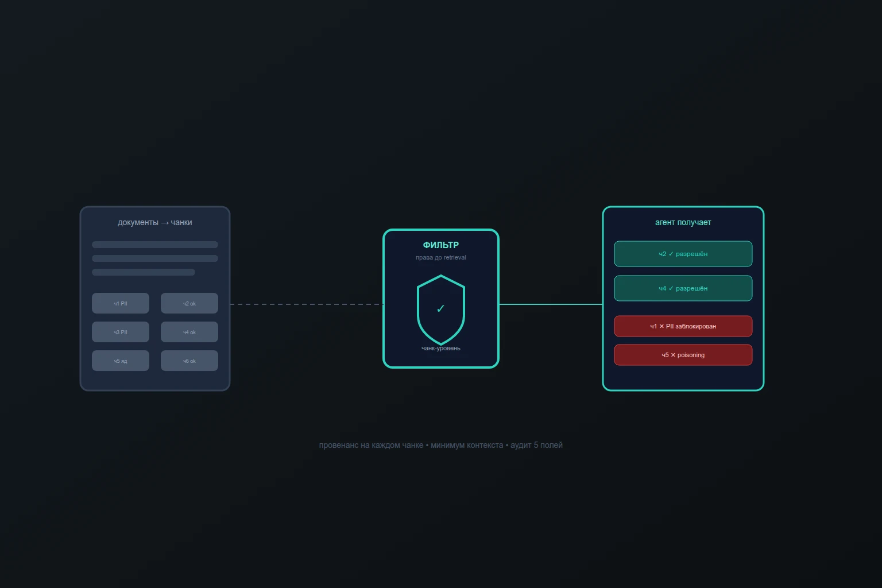Click the shield checkmark icon in the filter box
The width and height of the screenshot is (882, 588).
pyautogui.click(x=441, y=310)
